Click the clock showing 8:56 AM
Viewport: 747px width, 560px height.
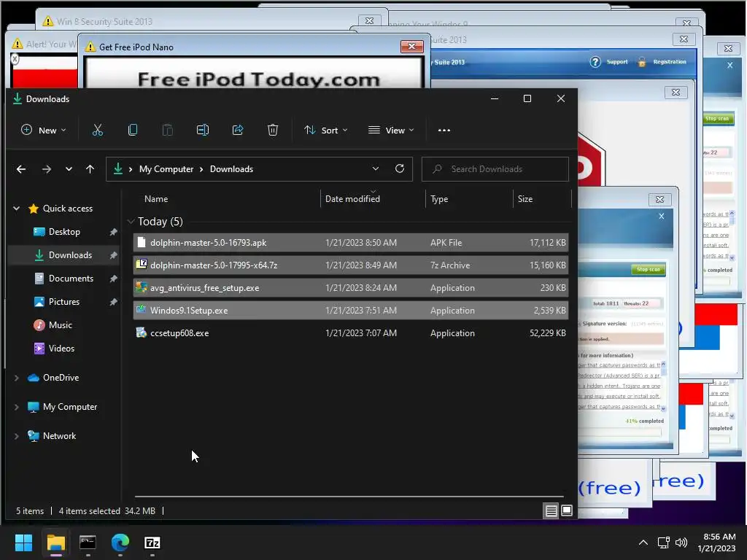point(719,537)
